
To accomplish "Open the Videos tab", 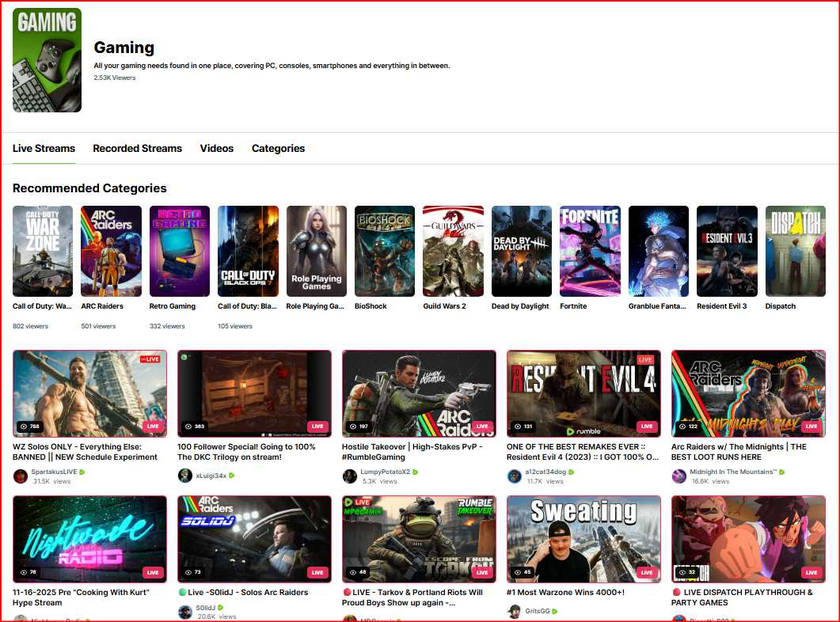I will [216, 148].
